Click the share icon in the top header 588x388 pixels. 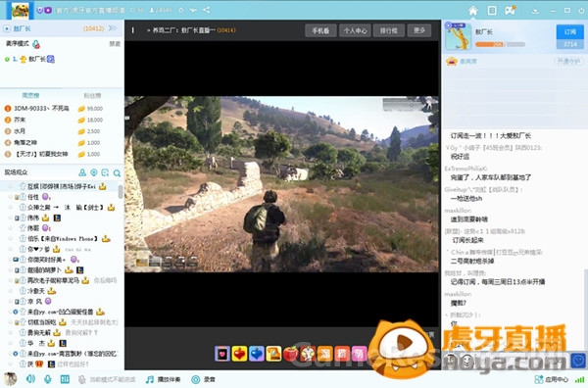coord(206,10)
